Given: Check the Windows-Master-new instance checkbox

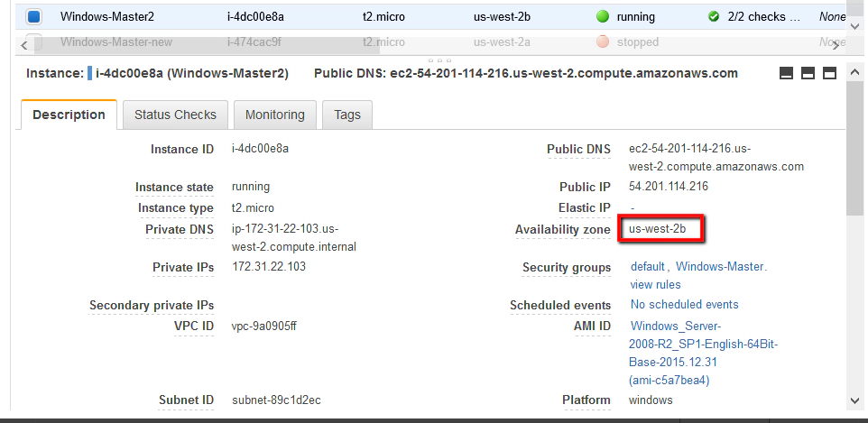Looking at the screenshot, I should [x=33, y=41].
